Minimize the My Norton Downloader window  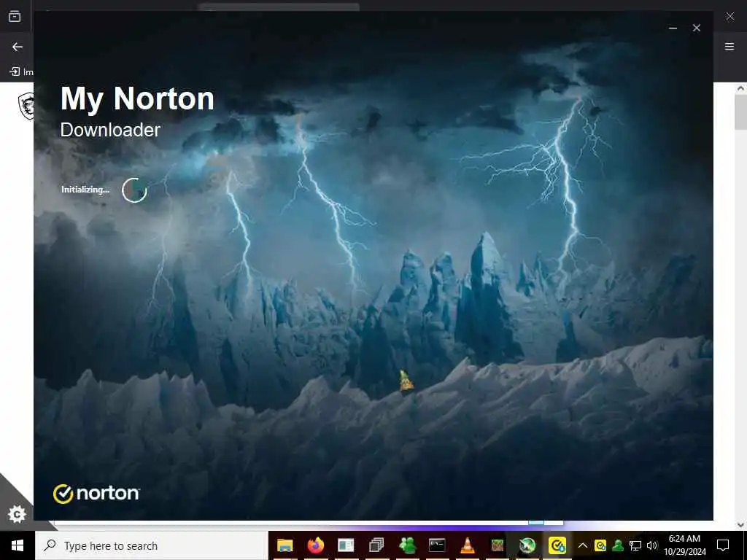[x=673, y=28]
